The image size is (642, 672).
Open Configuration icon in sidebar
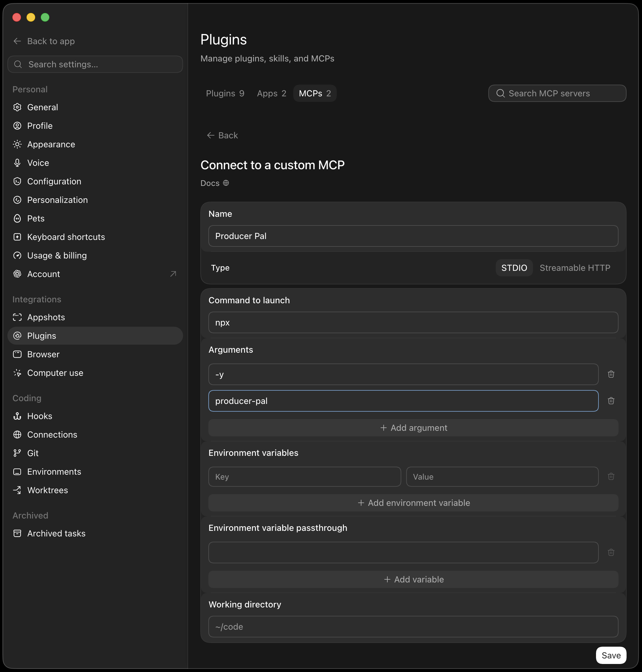coord(17,181)
